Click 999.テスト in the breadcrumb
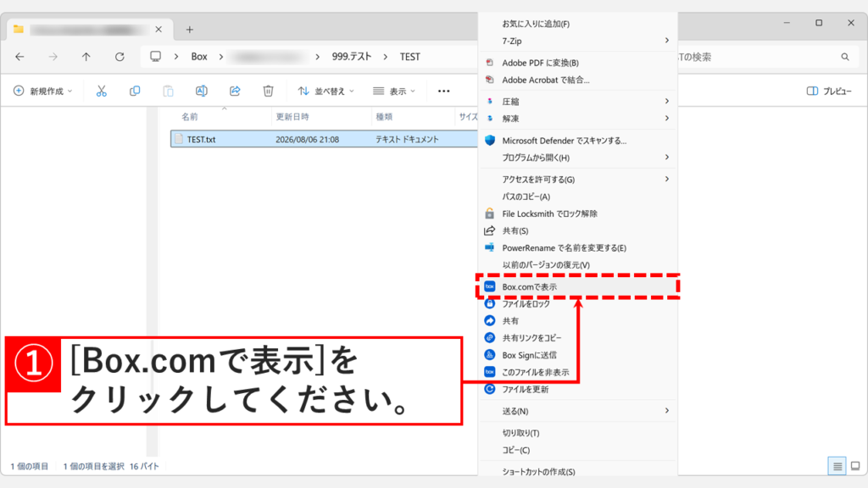Viewport: 868px width, 488px height. point(352,57)
